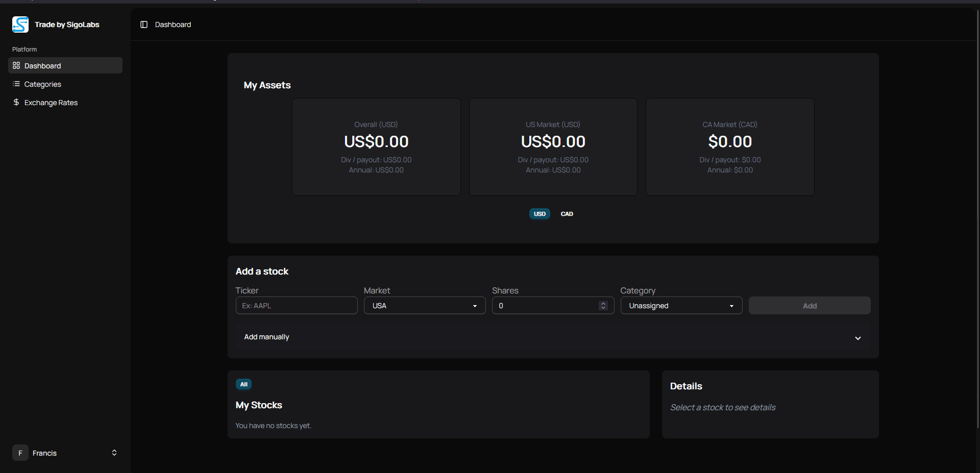980x473 pixels.
Task: Open the Category dropdown showing Unassigned
Action: click(x=681, y=306)
